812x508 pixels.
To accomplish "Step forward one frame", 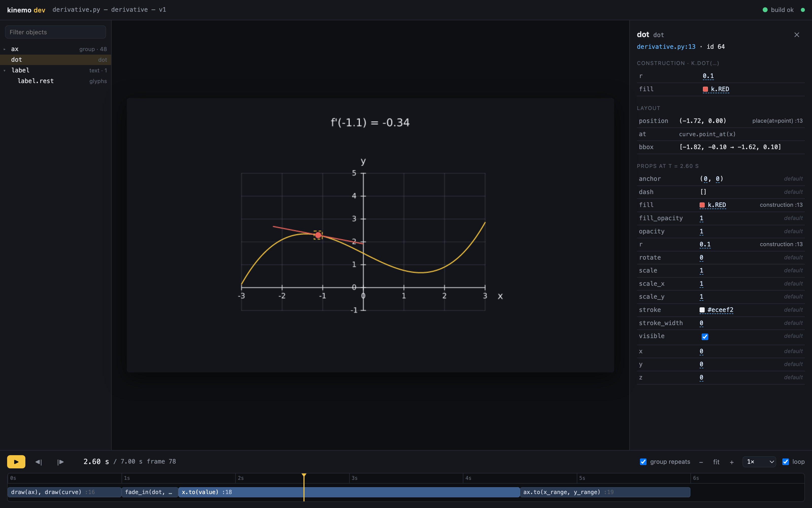I will [60, 462].
